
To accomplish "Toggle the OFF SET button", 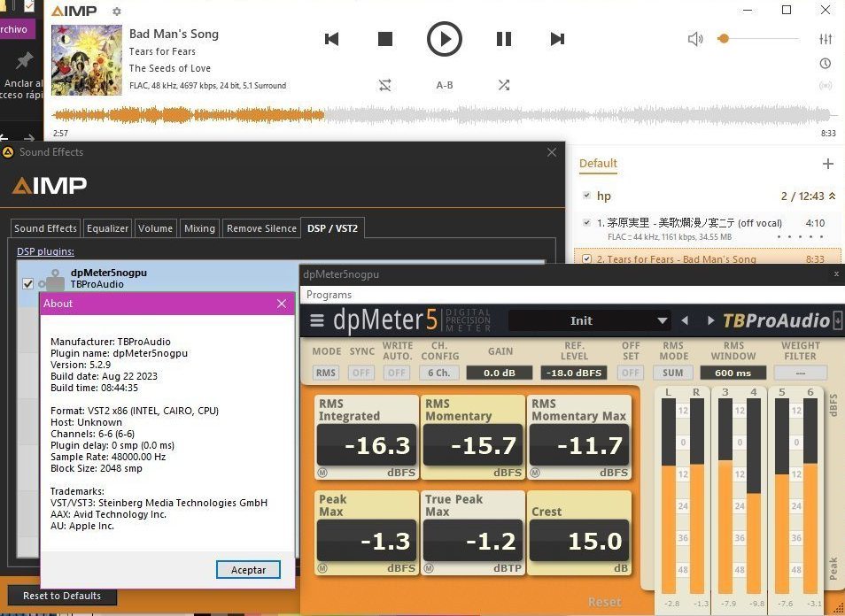I will point(630,373).
